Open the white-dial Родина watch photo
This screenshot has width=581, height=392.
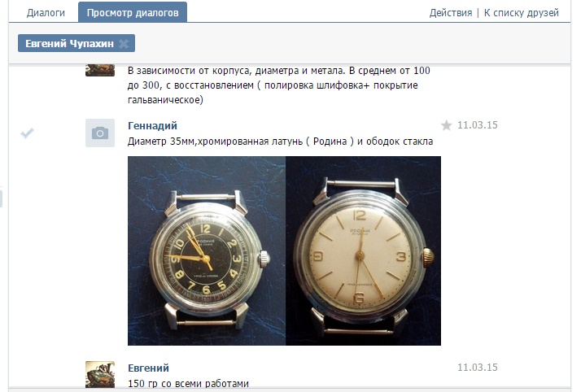tap(363, 251)
